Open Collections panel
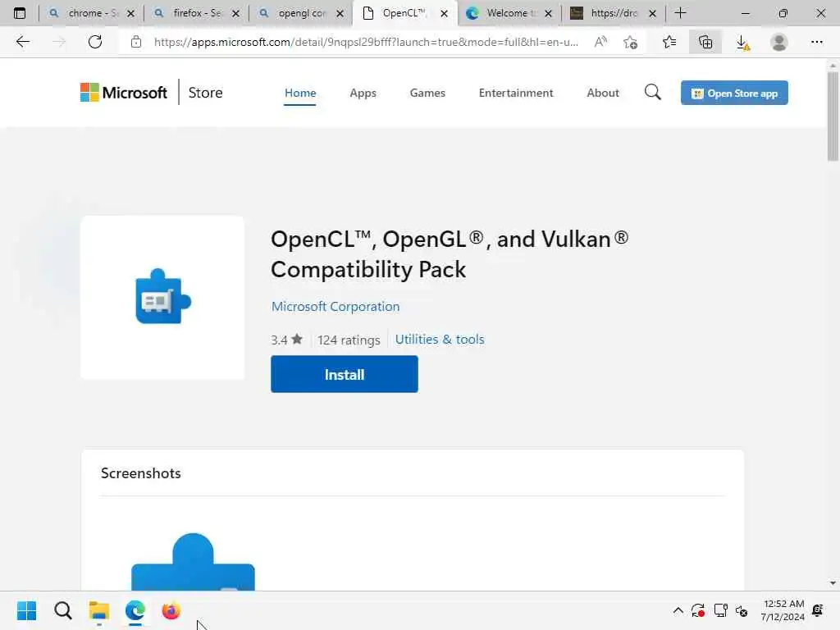The height and width of the screenshot is (630, 840). point(705,42)
